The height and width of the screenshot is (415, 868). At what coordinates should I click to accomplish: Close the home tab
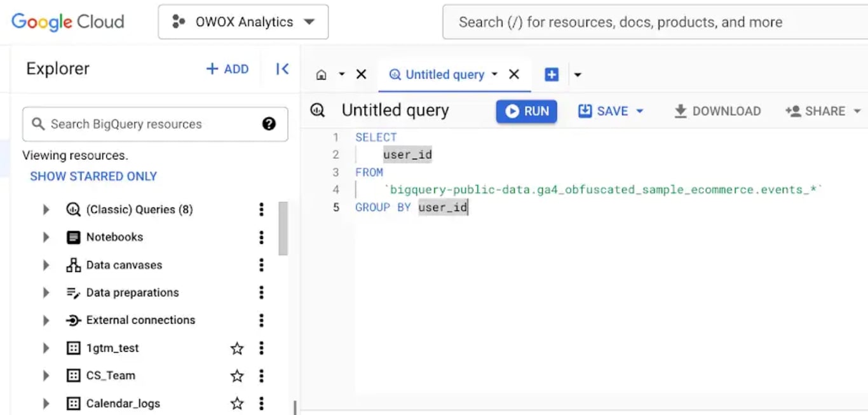pyautogui.click(x=362, y=74)
